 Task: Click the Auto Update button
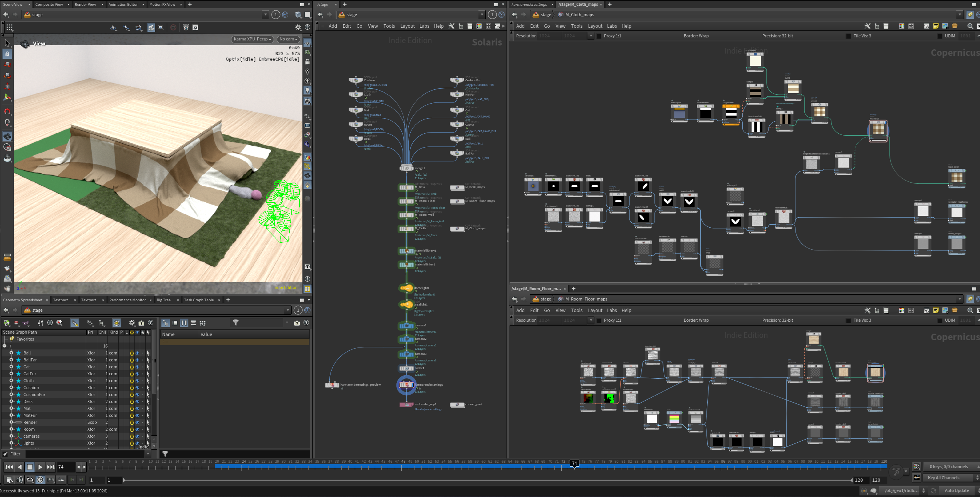point(957,490)
